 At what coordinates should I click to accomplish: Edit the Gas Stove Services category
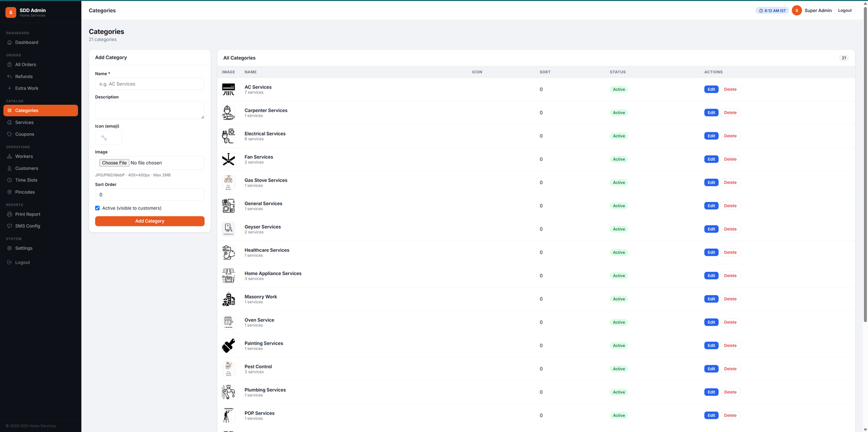711,183
